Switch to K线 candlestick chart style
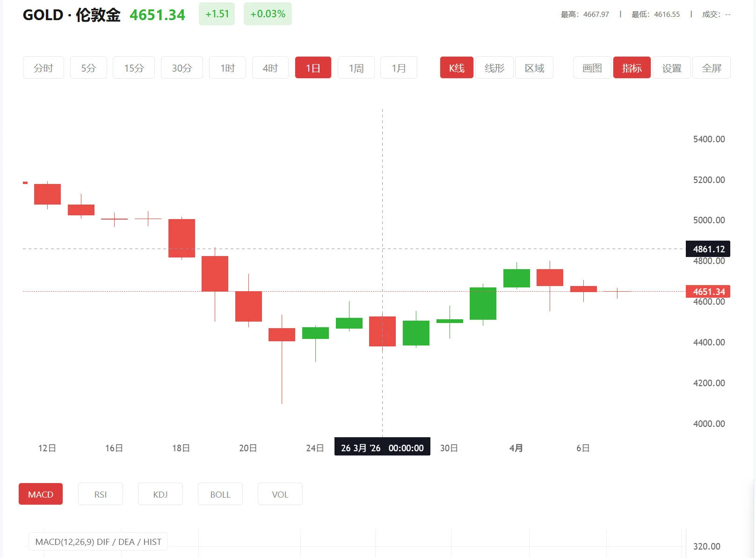Screen dimensions: 756x558 pyautogui.click(x=456, y=67)
